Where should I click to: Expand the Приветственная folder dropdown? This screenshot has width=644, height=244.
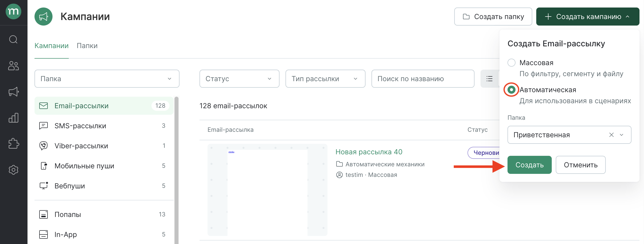click(x=621, y=135)
